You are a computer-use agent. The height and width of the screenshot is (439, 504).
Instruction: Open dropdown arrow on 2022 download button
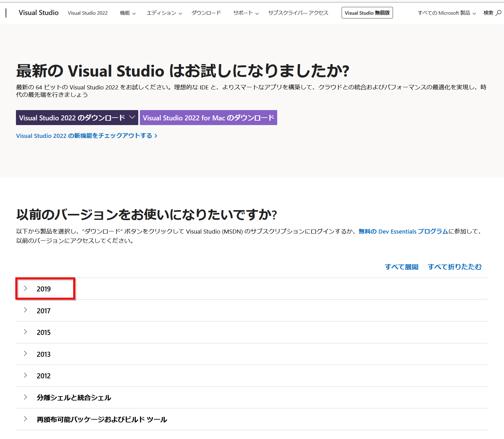pos(132,118)
